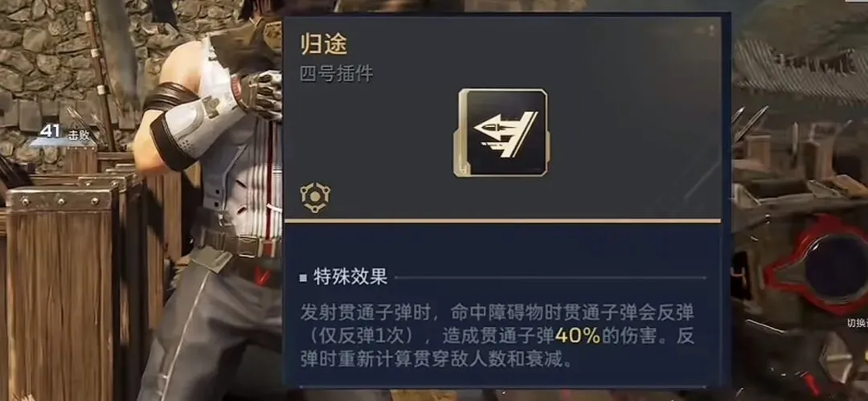Click the 归途 plugin bullet-arrow icon

pos(502,133)
